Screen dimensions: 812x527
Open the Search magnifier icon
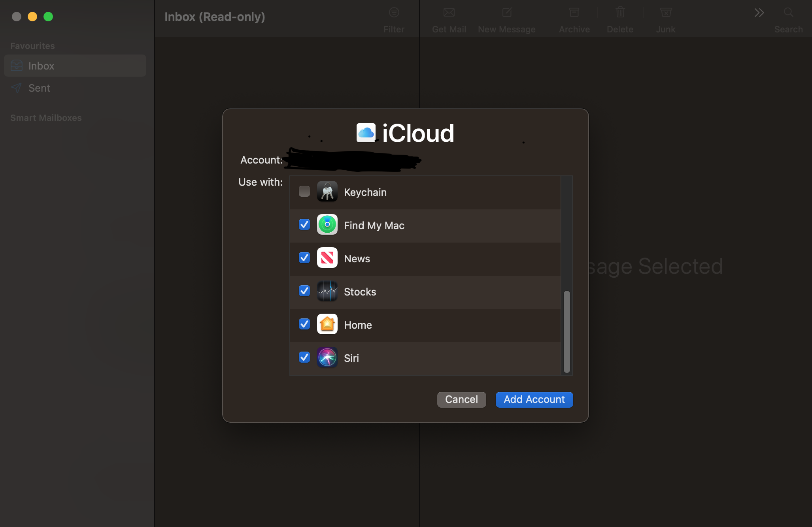[788, 13]
